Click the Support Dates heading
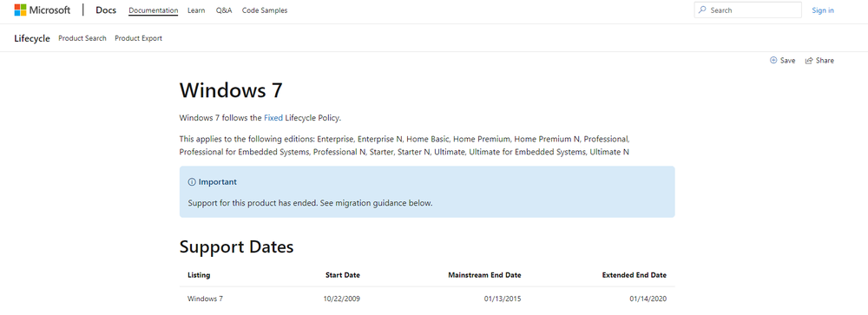 (236, 247)
